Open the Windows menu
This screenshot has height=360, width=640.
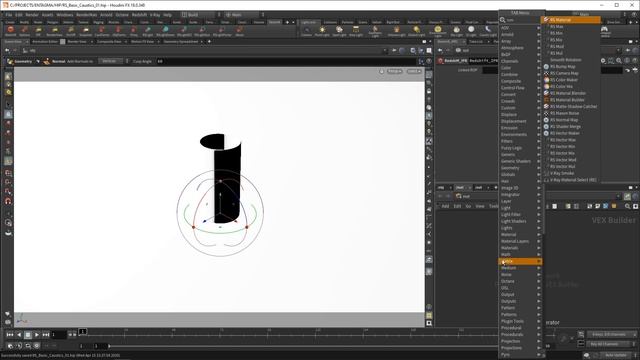[x=64, y=15]
